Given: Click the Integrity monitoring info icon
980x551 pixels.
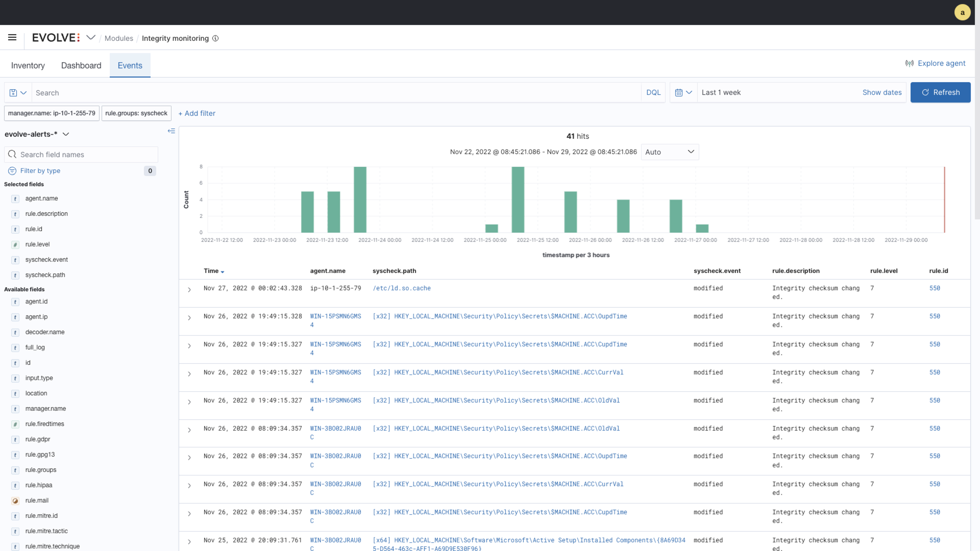Looking at the screenshot, I should [x=215, y=38].
